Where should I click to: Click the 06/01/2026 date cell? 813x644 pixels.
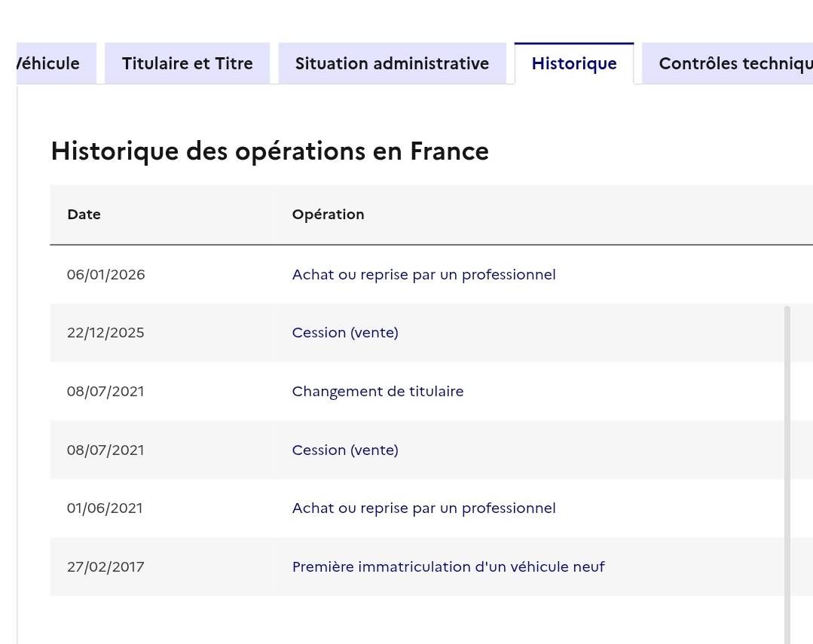tap(105, 275)
